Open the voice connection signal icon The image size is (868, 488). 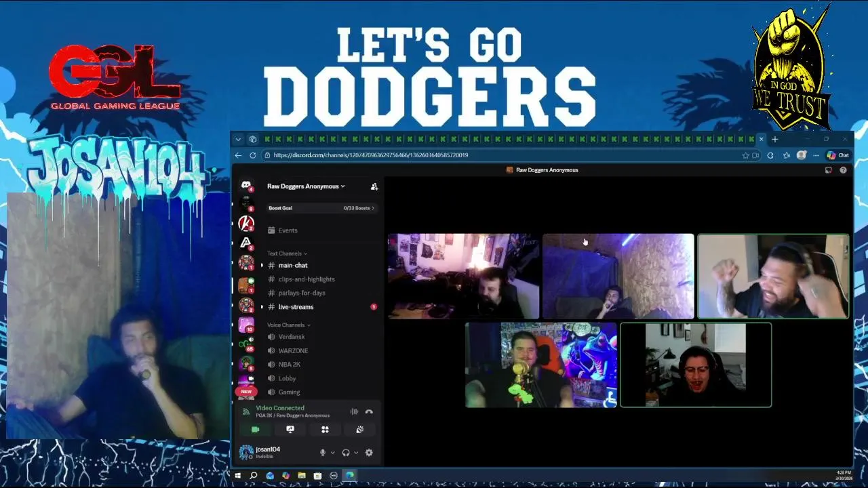(246, 411)
